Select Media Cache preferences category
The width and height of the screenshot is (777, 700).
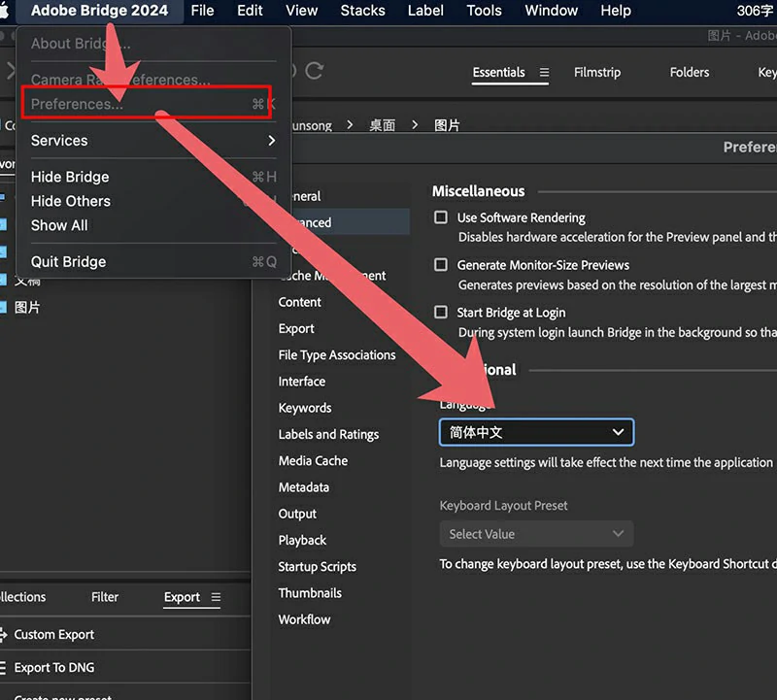point(313,461)
